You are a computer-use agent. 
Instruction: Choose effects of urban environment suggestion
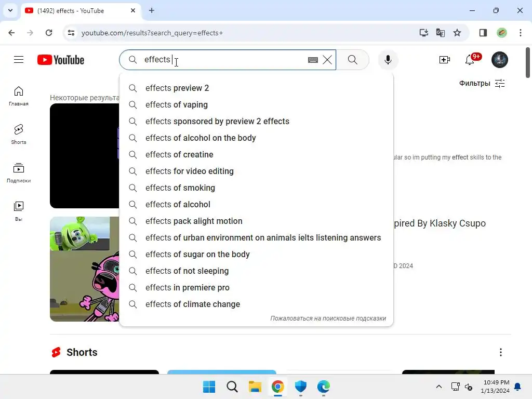tap(256, 237)
